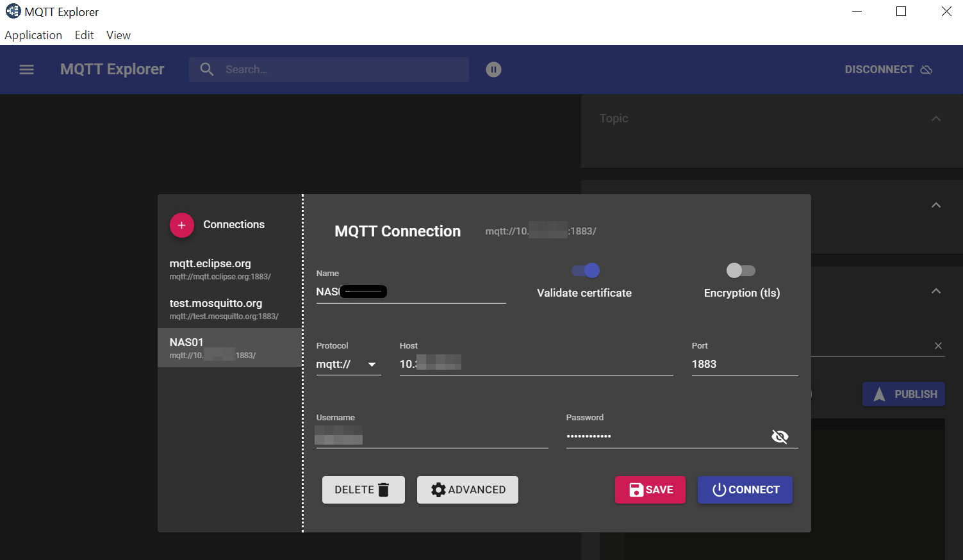Click the Save connection button
Viewport: 963px width, 560px height.
click(x=650, y=490)
